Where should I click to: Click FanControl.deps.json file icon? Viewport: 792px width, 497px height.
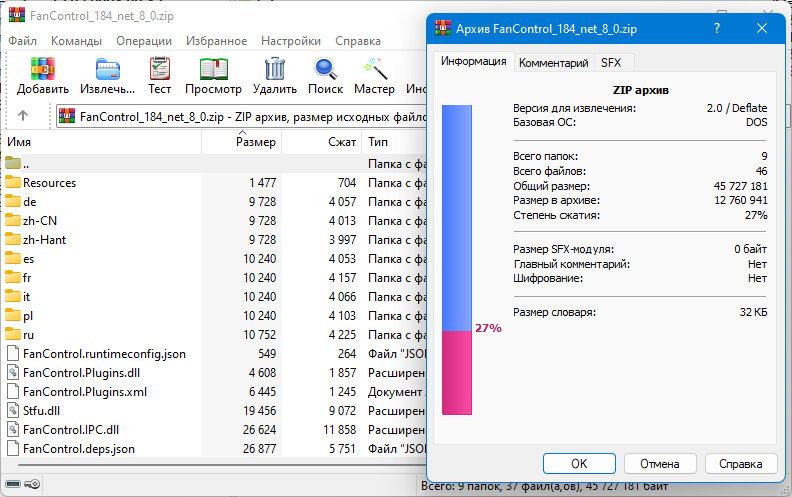(13, 449)
